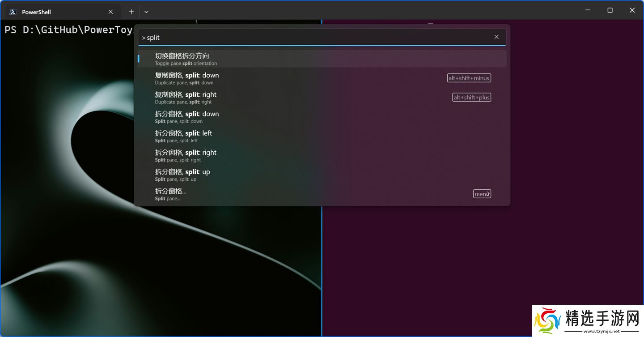Click the alt+shift+plus shortcut badge

[471, 97]
